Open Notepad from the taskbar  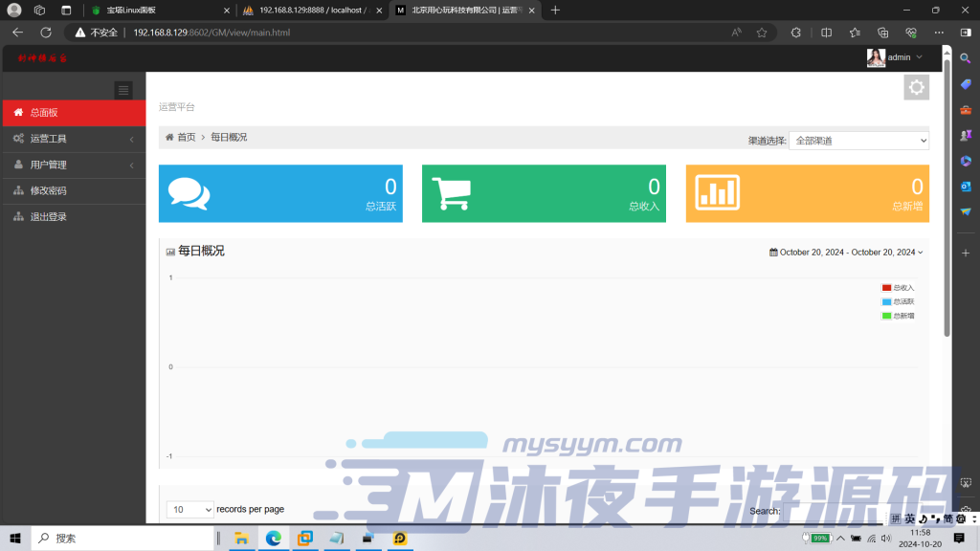[x=337, y=538]
